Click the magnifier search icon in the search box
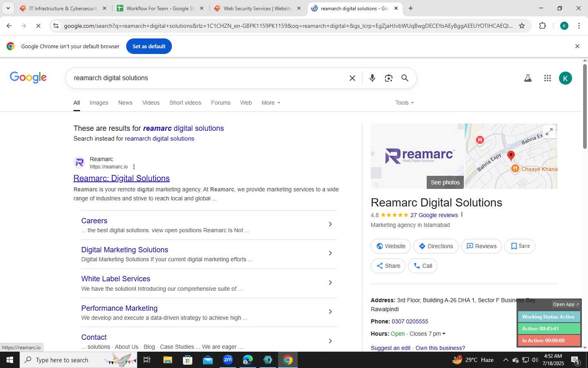 coord(405,78)
